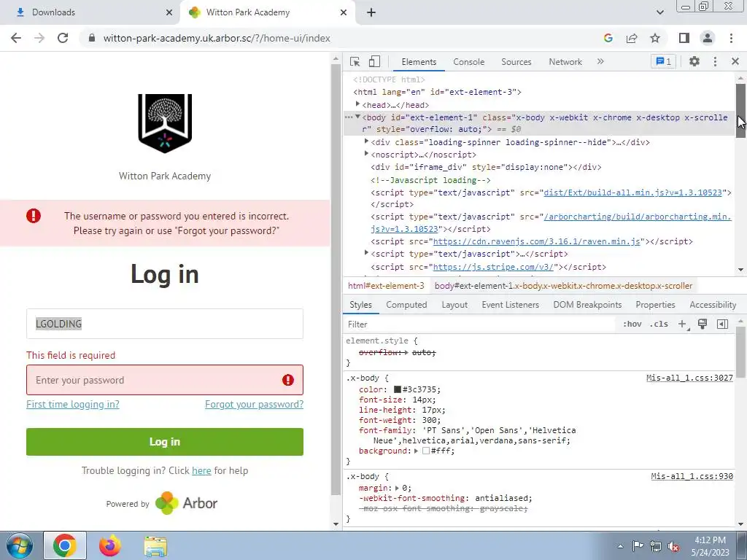
Task: Open the Event Listeners tab
Action: point(510,305)
